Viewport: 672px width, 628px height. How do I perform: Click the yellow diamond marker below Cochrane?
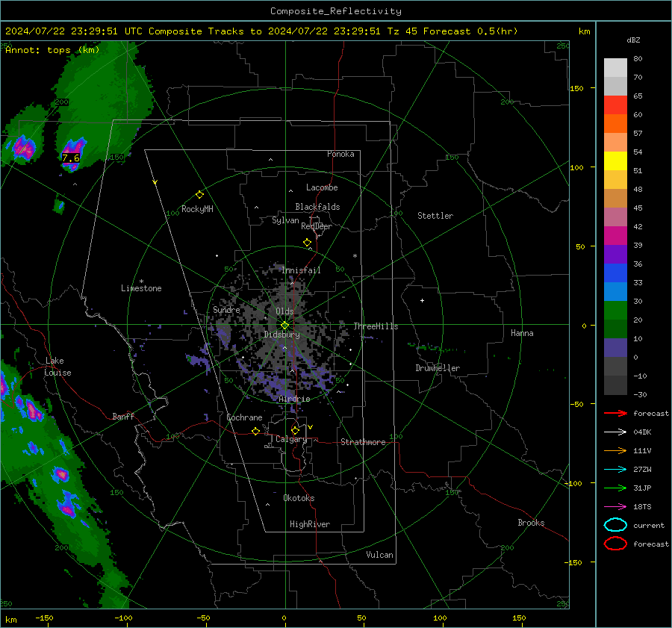click(x=256, y=431)
